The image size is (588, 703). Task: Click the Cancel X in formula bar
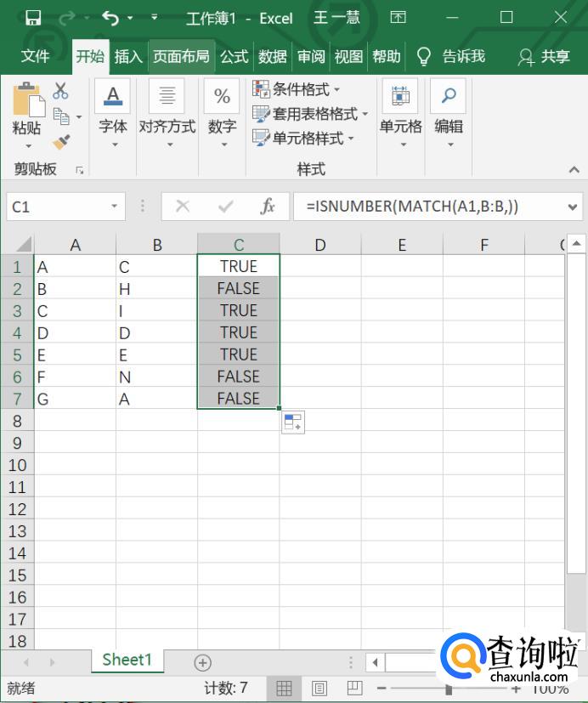[x=183, y=207]
